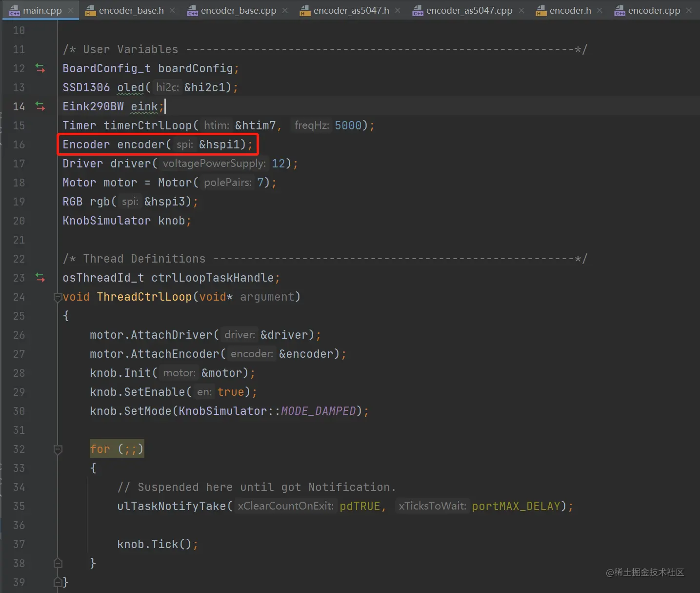This screenshot has height=593, width=700.
Task: Click the freqHz value 5000
Action: tap(348, 125)
